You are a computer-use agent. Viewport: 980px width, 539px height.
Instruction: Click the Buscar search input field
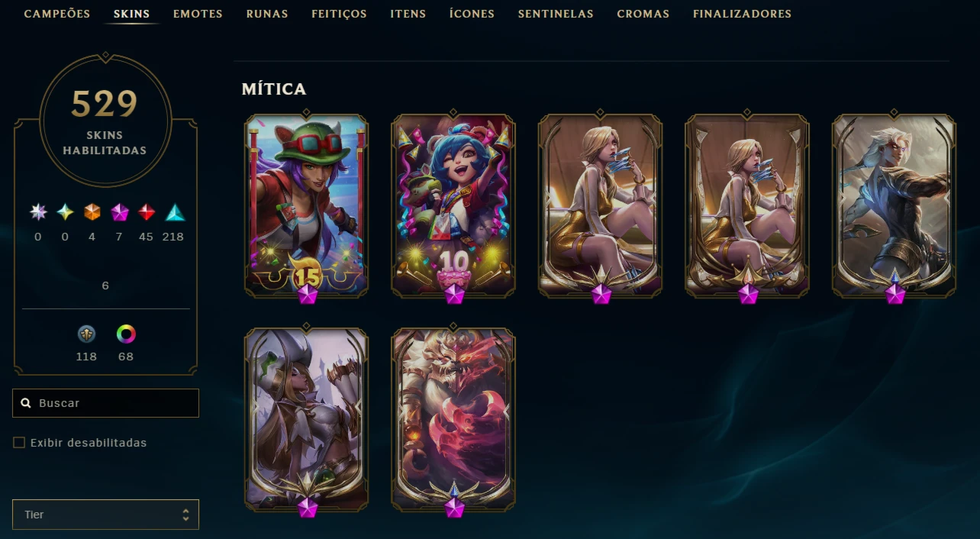coord(105,403)
